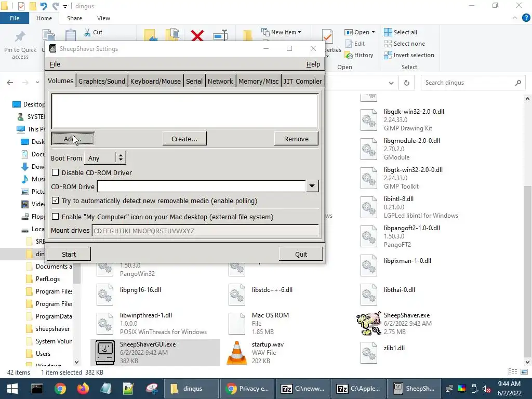Open the JIT Compiler tab
This screenshot has width=532, height=399.
coord(303,81)
